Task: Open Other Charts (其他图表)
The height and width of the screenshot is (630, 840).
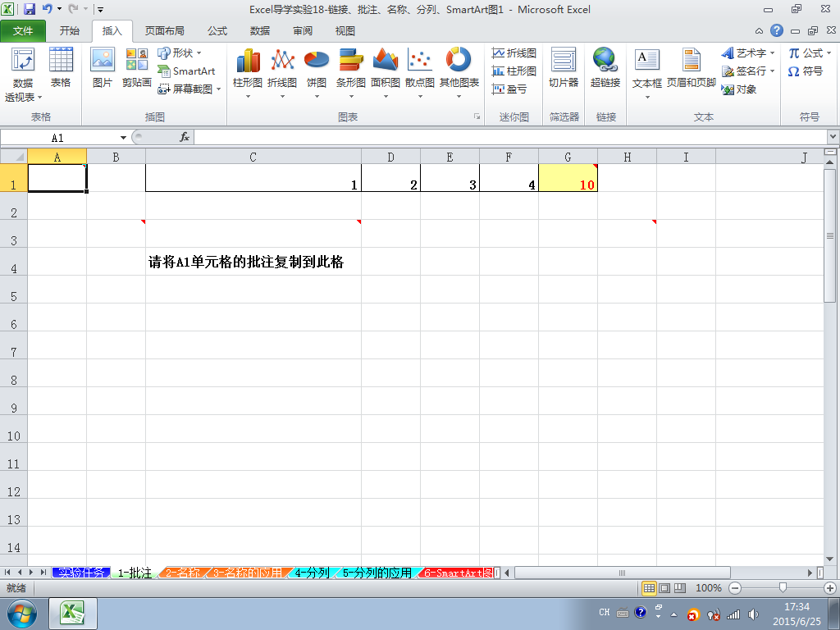Action: pyautogui.click(x=459, y=73)
